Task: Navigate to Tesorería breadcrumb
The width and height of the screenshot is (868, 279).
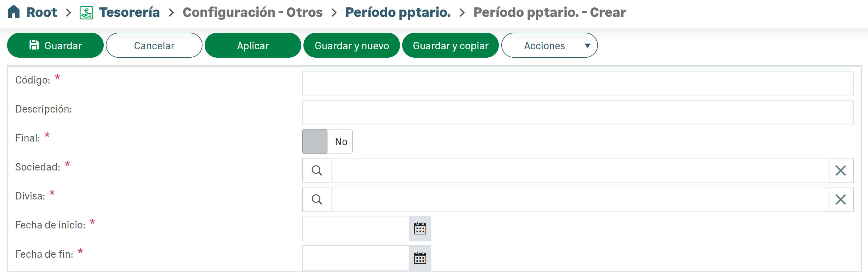Action: point(129,12)
